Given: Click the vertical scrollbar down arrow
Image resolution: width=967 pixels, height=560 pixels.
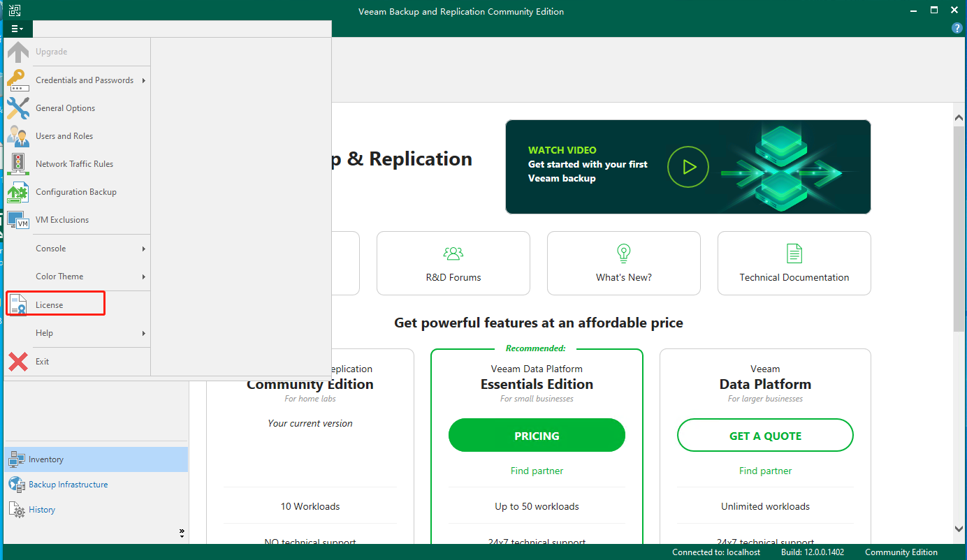Looking at the screenshot, I should pyautogui.click(x=959, y=529).
